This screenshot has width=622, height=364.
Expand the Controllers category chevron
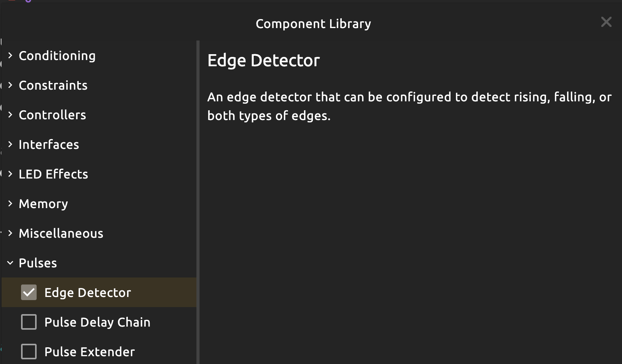click(11, 115)
